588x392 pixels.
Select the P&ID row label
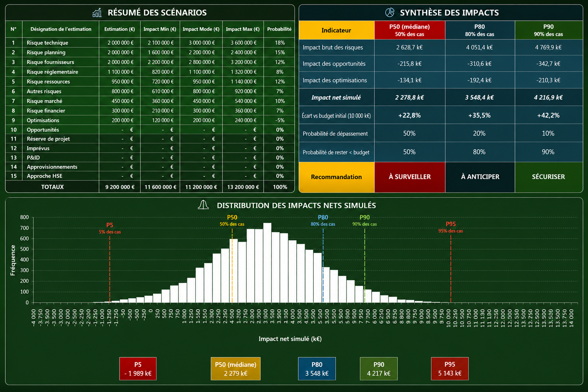(33, 157)
